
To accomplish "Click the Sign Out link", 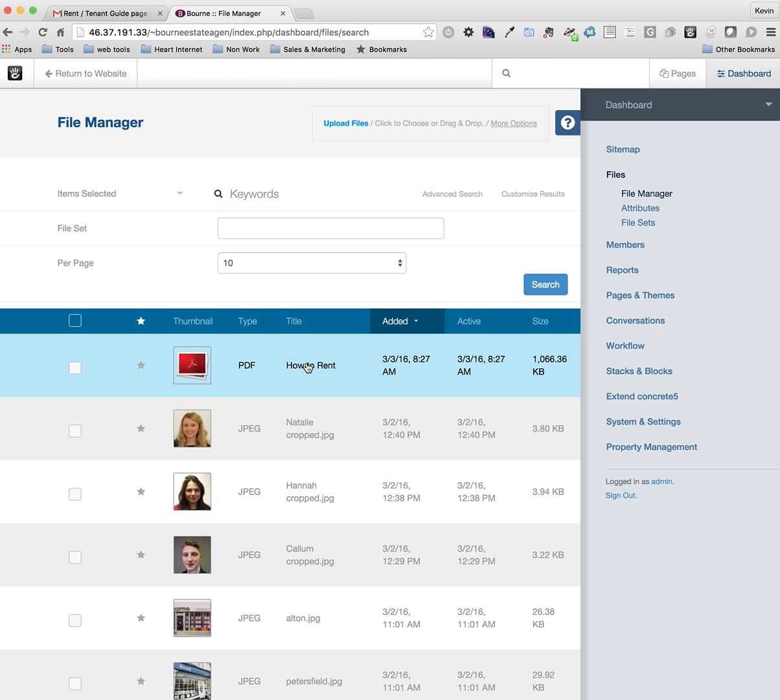I will [621, 495].
